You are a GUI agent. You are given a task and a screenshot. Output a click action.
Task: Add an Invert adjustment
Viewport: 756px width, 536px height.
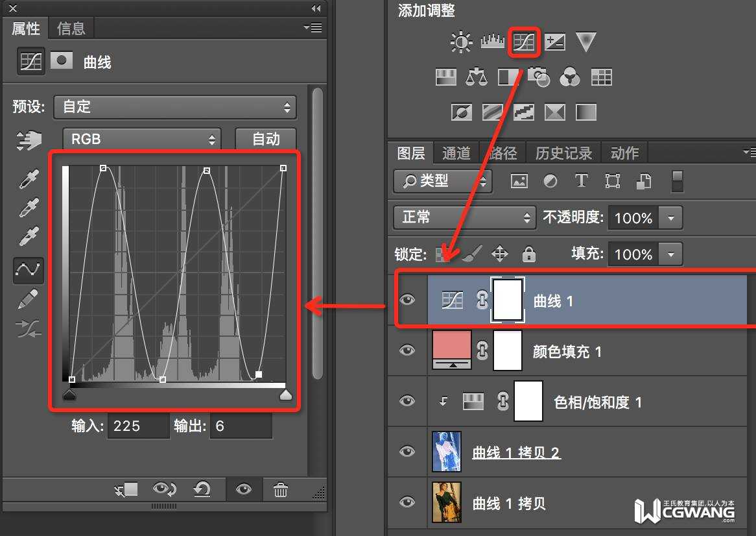click(462, 112)
